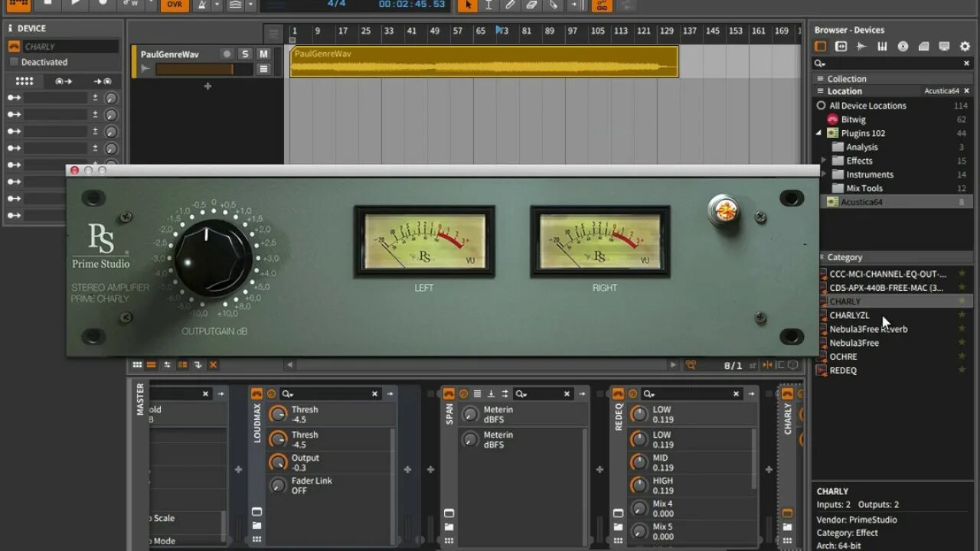The image size is (980, 551).
Task: Adjust the LOUDMAX Output knob
Action: pyautogui.click(x=278, y=462)
